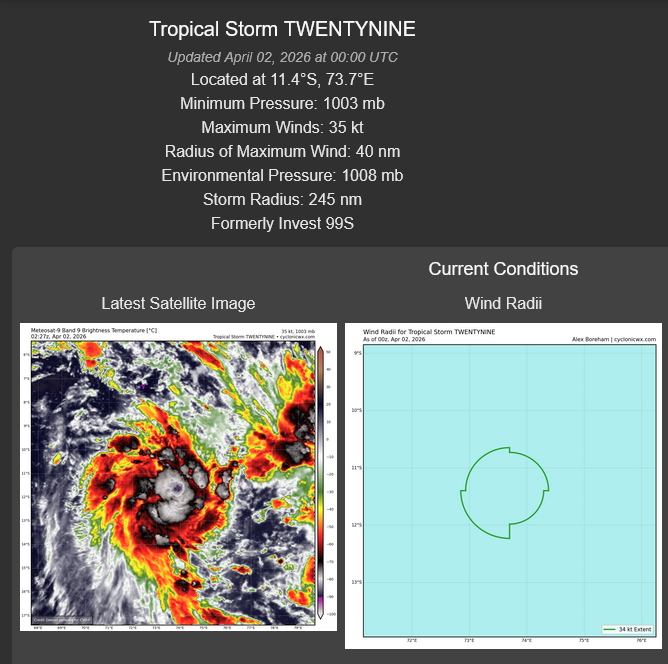Click the 34 kt Extent legend entry

click(x=628, y=629)
